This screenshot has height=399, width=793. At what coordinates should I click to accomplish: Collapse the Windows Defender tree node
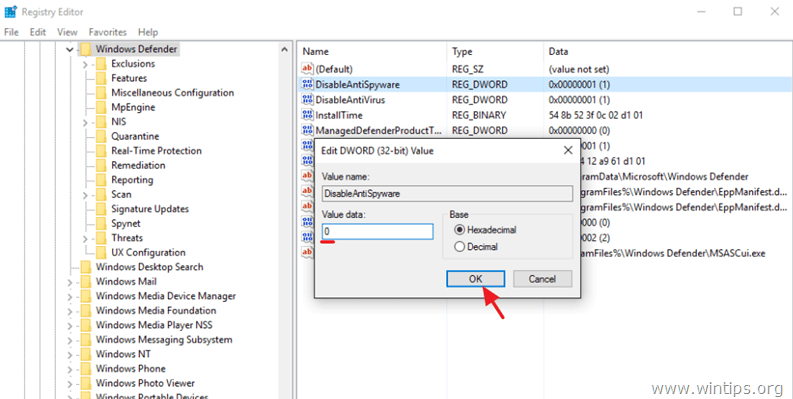point(70,50)
